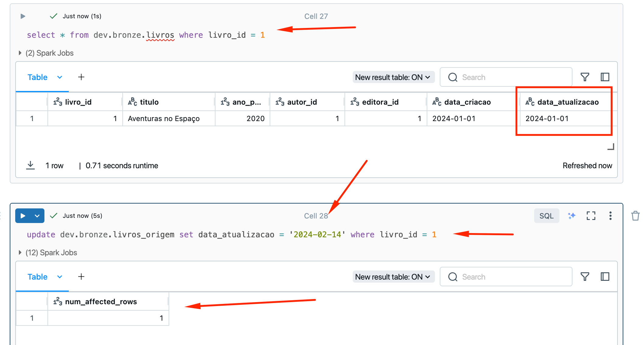The width and height of the screenshot is (644, 345).
Task: Select the Table tab in Cell 27 results
Action: (x=37, y=77)
